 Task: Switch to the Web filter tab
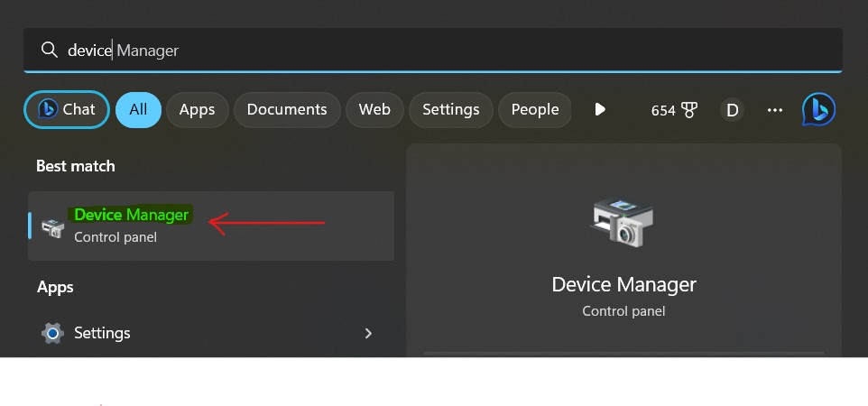(374, 110)
